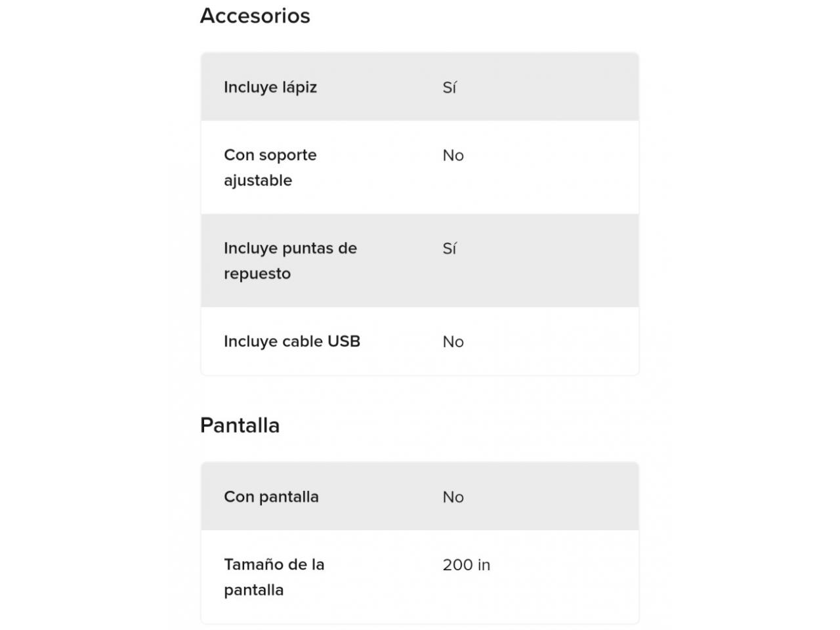Click the Incluye lápiz table row
The image size is (840, 630).
(x=420, y=87)
